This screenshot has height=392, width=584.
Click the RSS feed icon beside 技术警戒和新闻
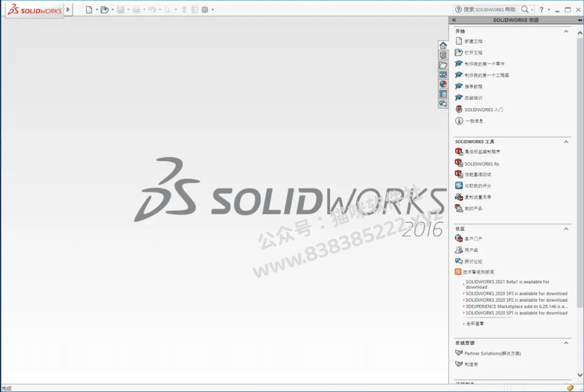click(x=458, y=272)
